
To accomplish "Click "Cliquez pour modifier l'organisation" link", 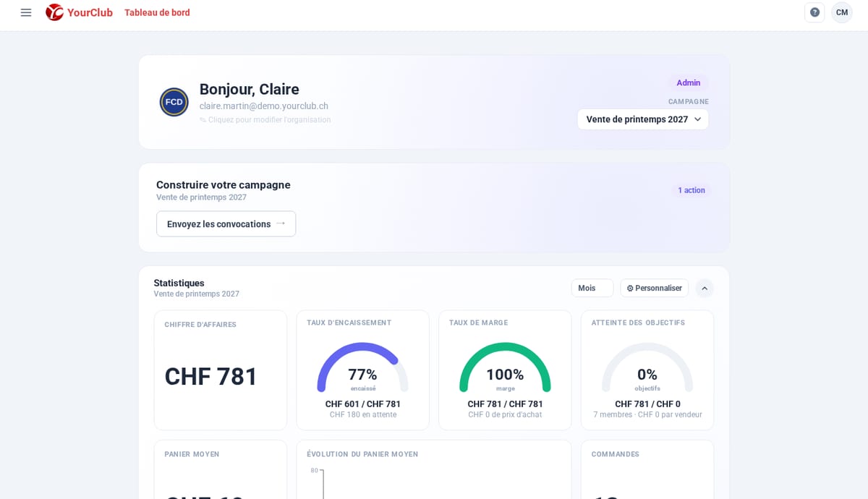I will (265, 120).
